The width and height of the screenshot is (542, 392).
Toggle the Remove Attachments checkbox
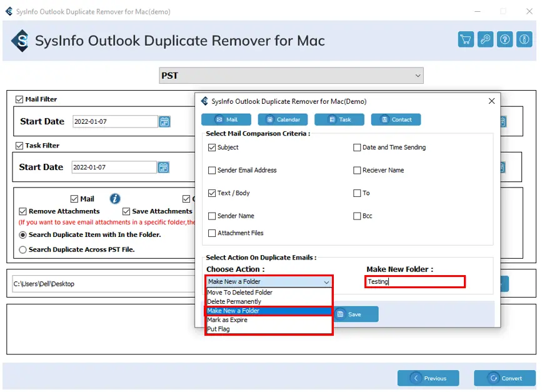click(23, 211)
